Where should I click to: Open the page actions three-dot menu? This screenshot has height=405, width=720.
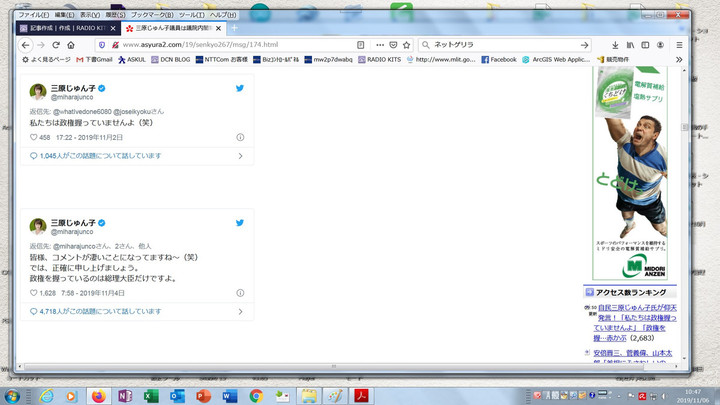click(x=380, y=45)
